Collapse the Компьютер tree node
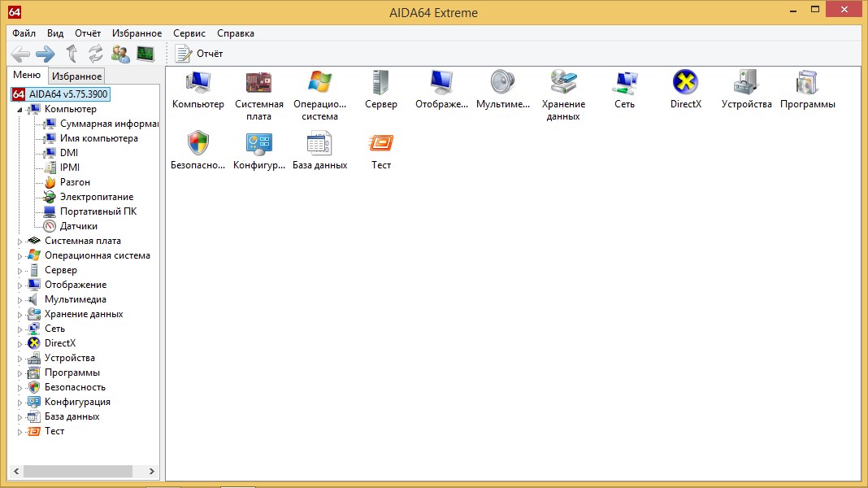 [20, 110]
